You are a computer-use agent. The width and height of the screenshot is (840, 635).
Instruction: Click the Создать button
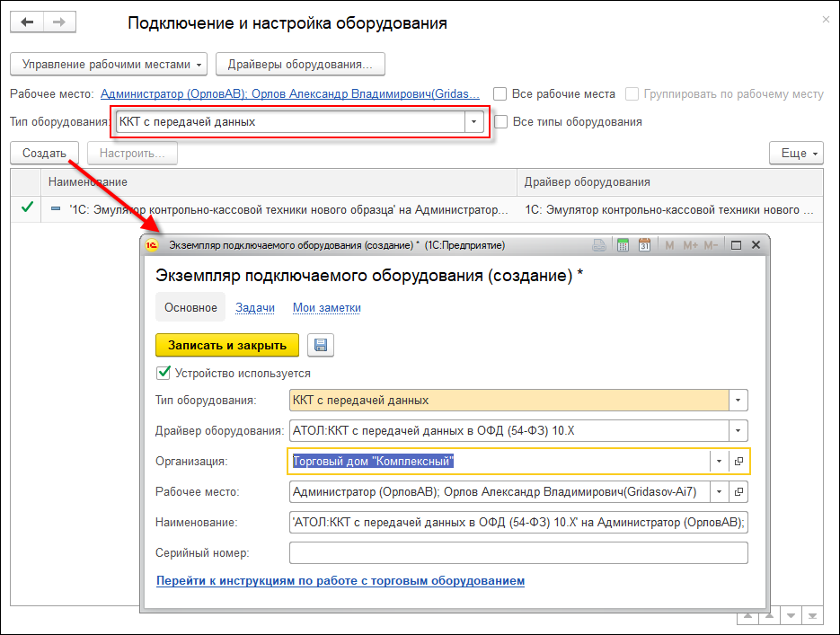pos(44,153)
